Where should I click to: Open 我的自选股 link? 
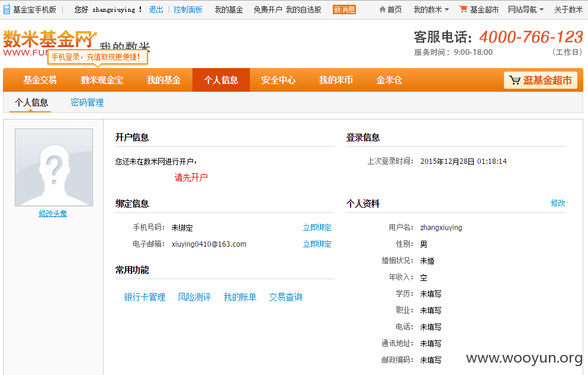(303, 9)
